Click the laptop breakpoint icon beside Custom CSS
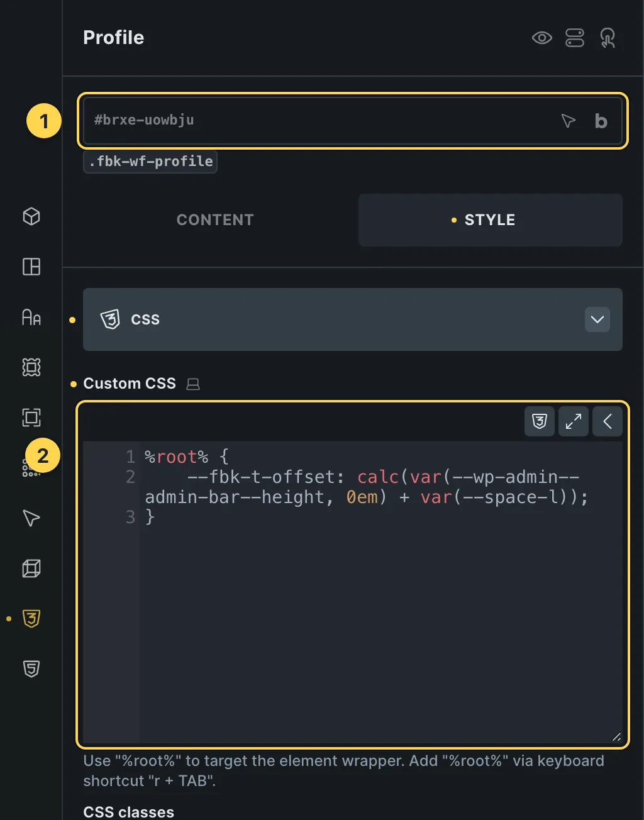Screen dimensions: 644x820 click(193, 384)
